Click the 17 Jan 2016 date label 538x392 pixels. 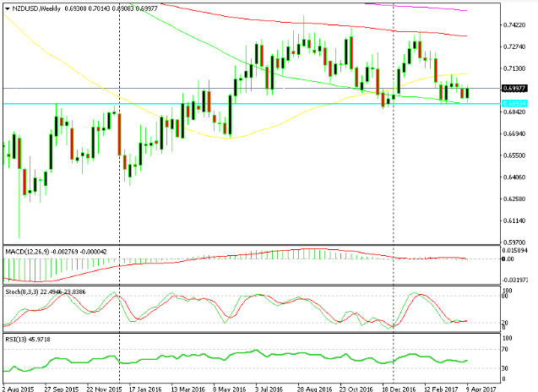(145, 389)
